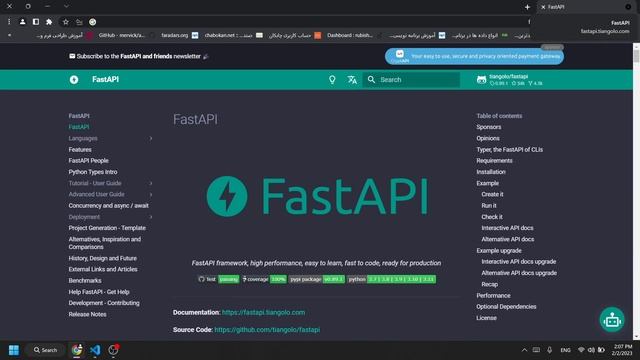Jump to Optional Dependencies section
Viewport: 640px width, 360px height.
click(506, 307)
